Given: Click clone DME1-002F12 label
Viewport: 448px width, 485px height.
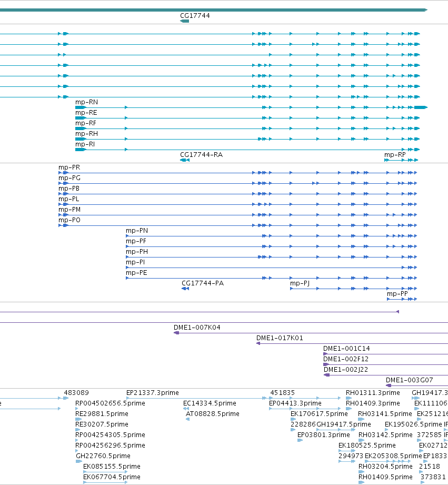Looking at the screenshot, I should [x=346, y=359].
